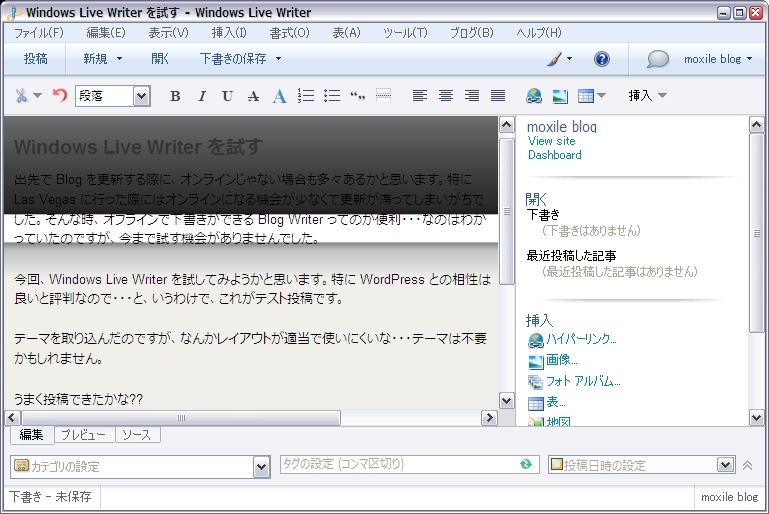Expand the category setting dropdown

pos(261,466)
